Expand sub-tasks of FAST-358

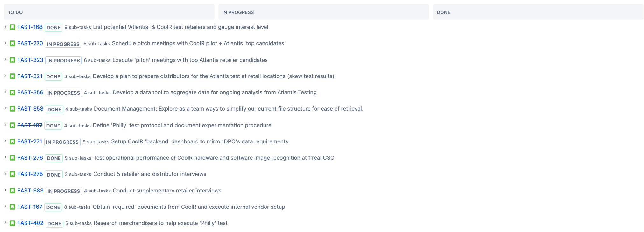pos(5,108)
